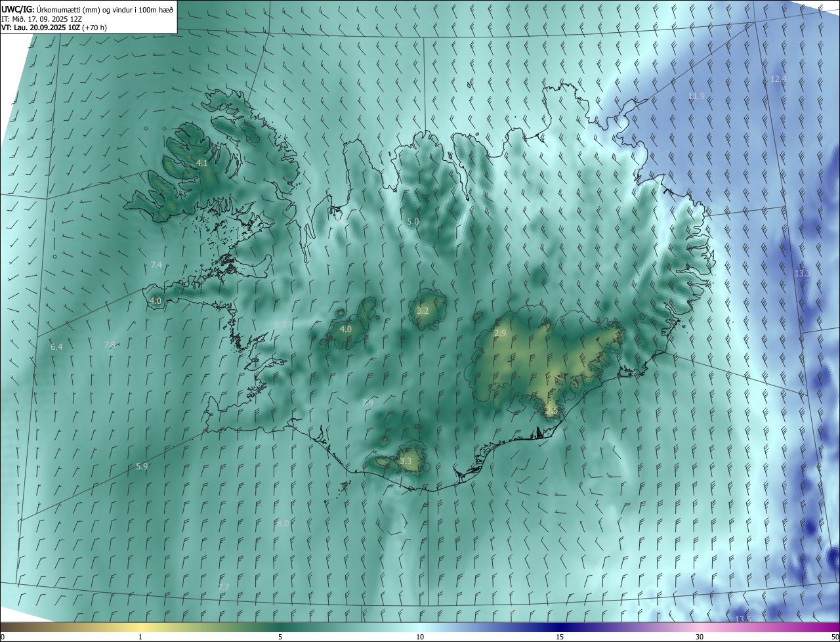Click the colorbar tick label 1
Image resolution: width=840 pixels, height=642 pixels.
click(140, 637)
